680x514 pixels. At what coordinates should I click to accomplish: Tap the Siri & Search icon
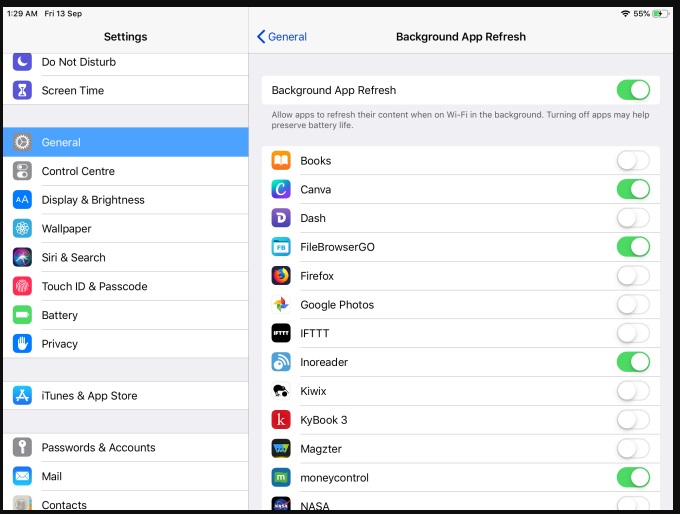tap(22, 257)
